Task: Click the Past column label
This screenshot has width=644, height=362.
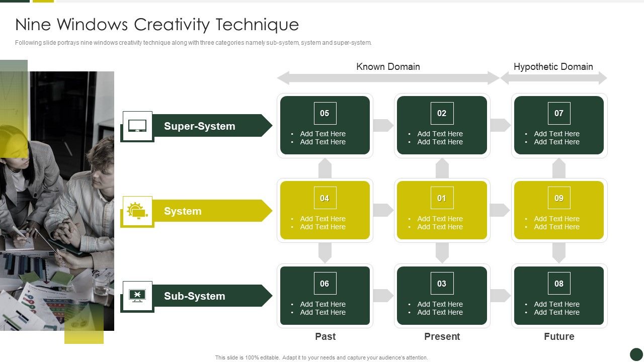Action: point(325,336)
